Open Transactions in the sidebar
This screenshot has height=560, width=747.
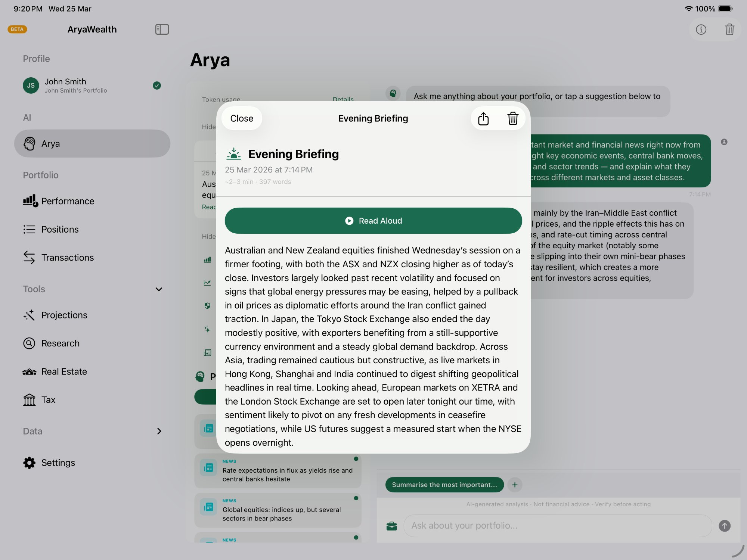click(67, 258)
